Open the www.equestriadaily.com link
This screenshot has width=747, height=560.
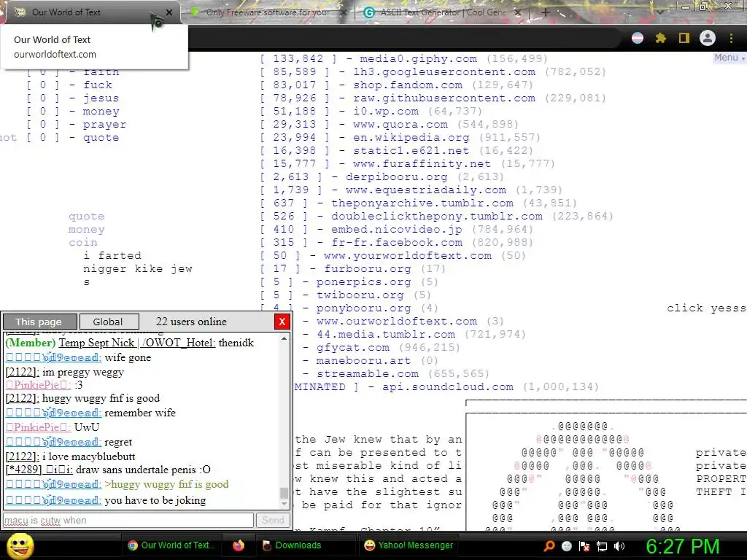[x=425, y=190]
